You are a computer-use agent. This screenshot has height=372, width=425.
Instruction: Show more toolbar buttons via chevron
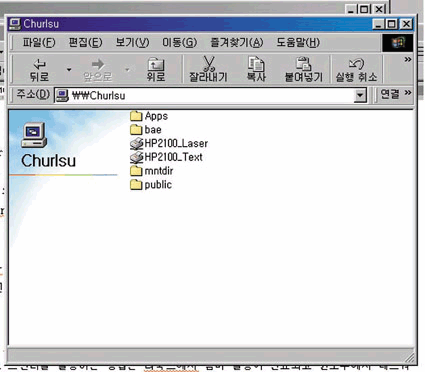[408, 60]
